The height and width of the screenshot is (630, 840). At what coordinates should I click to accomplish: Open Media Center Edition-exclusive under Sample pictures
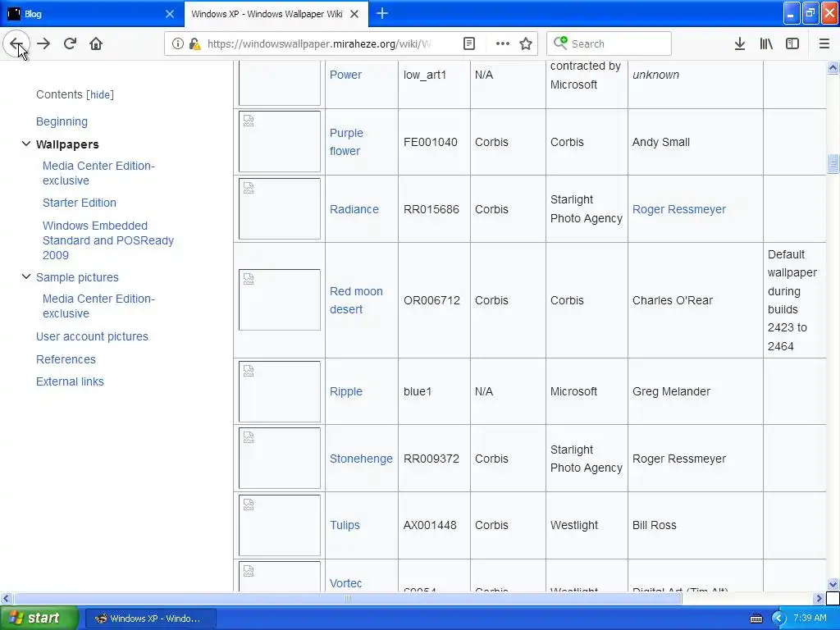(x=98, y=306)
